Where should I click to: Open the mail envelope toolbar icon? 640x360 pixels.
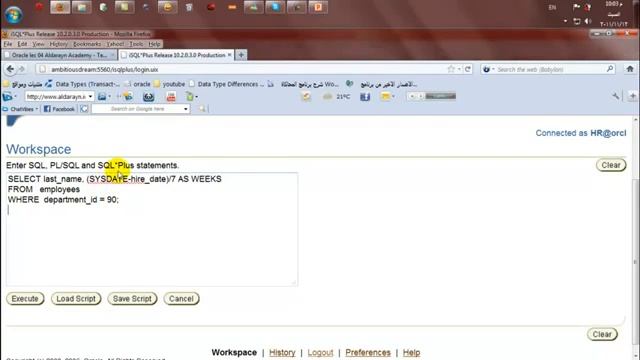[385, 97]
